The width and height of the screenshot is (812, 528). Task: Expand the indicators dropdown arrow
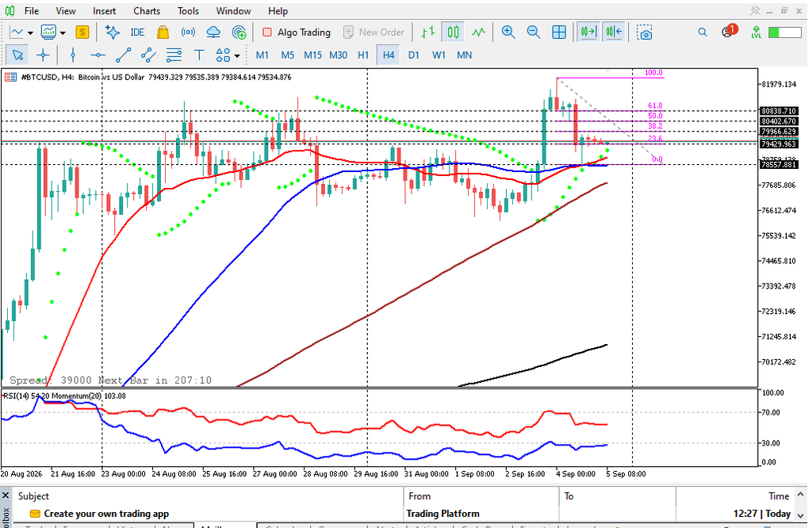point(63,33)
